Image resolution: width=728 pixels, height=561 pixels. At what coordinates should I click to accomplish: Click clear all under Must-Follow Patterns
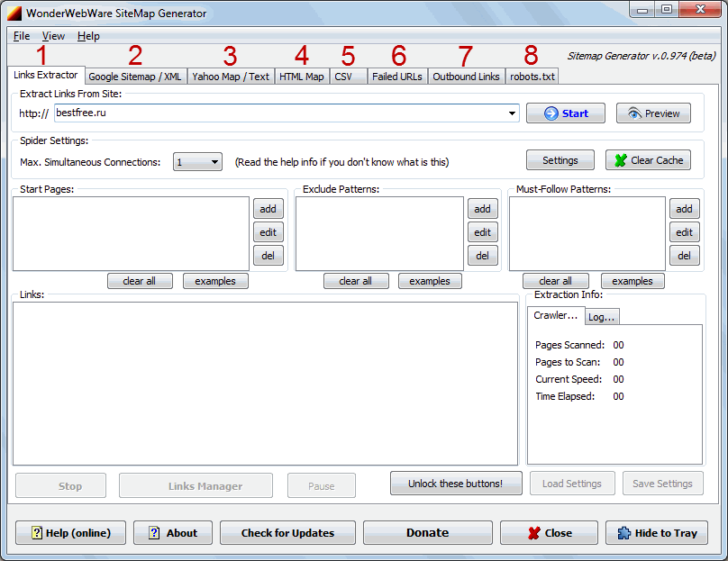tap(555, 281)
